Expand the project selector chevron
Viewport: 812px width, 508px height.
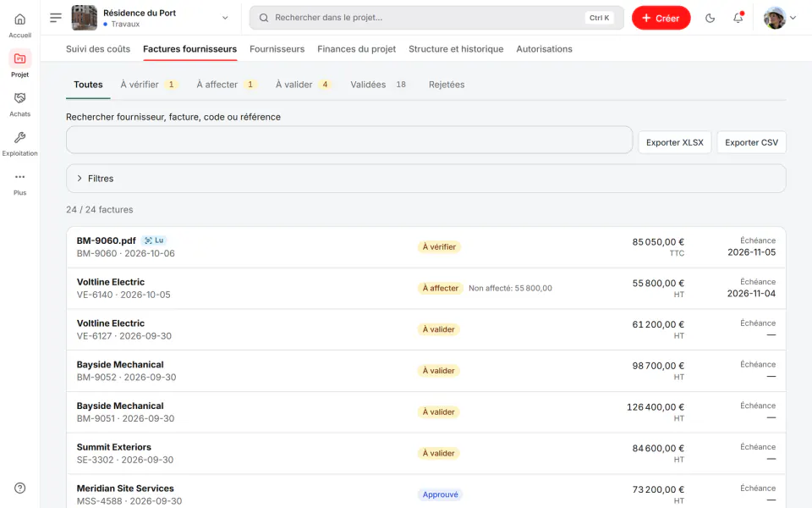click(225, 18)
